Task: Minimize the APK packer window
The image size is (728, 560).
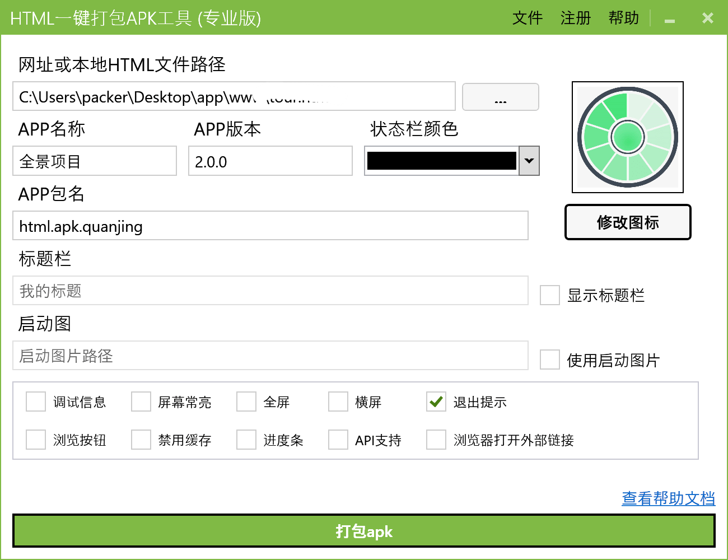Action: (x=669, y=19)
